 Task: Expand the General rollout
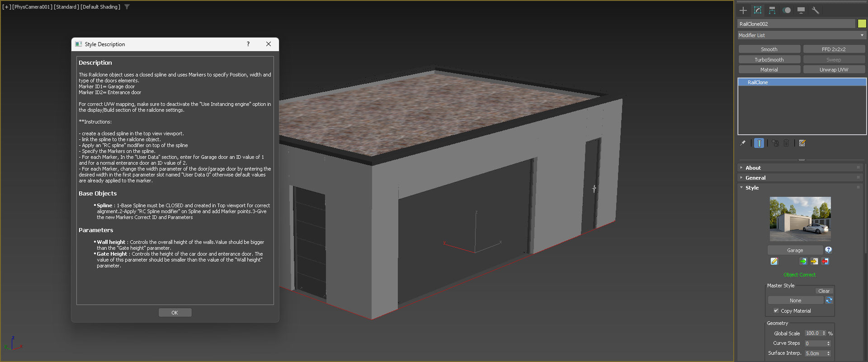pos(755,178)
